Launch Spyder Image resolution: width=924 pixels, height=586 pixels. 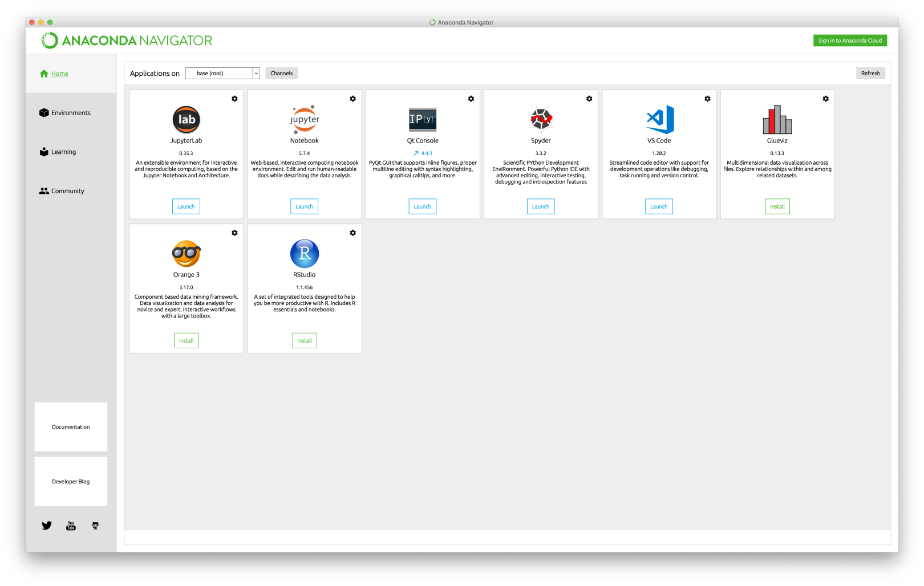pyautogui.click(x=541, y=206)
